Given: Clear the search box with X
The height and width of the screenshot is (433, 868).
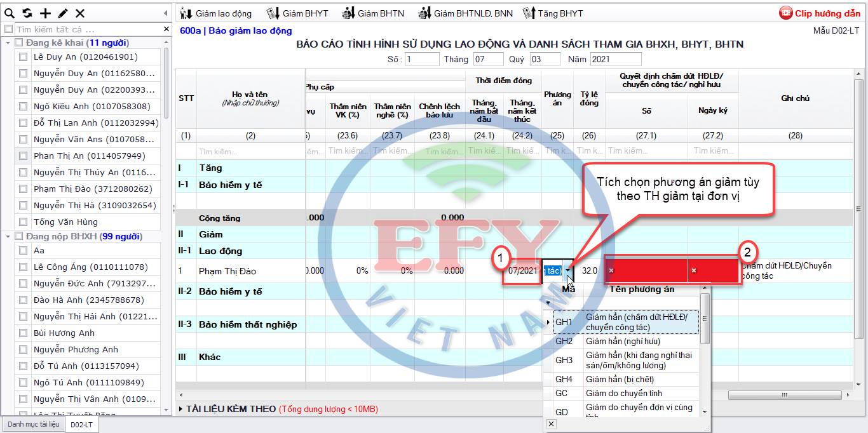Looking at the screenshot, I should pos(166,29).
